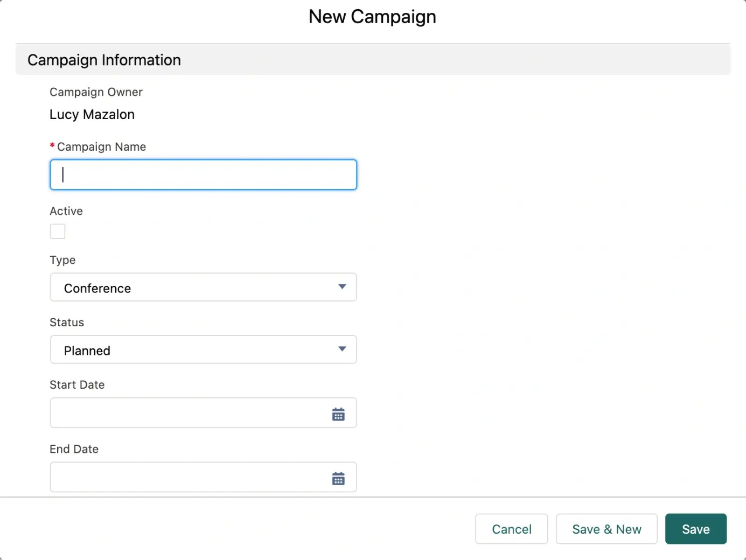This screenshot has width=746, height=560.
Task: Click the Active label text
Action: [x=66, y=211]
